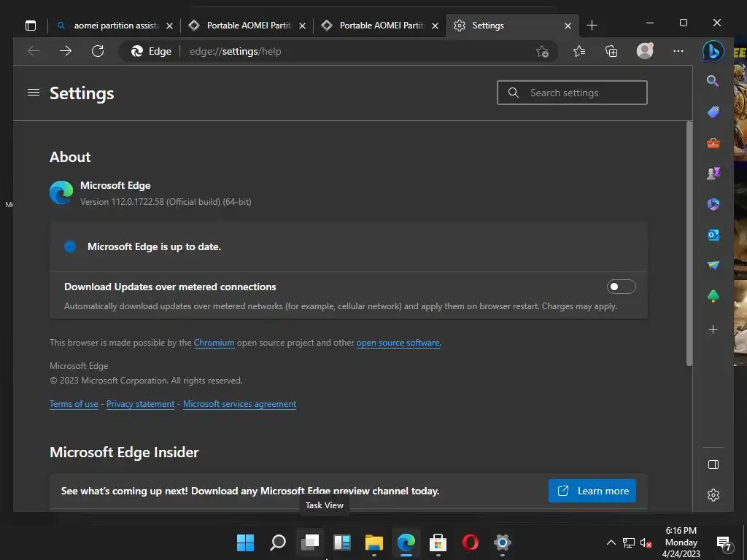Open File Explorer from the taskbar

click(x=374, y=542)
